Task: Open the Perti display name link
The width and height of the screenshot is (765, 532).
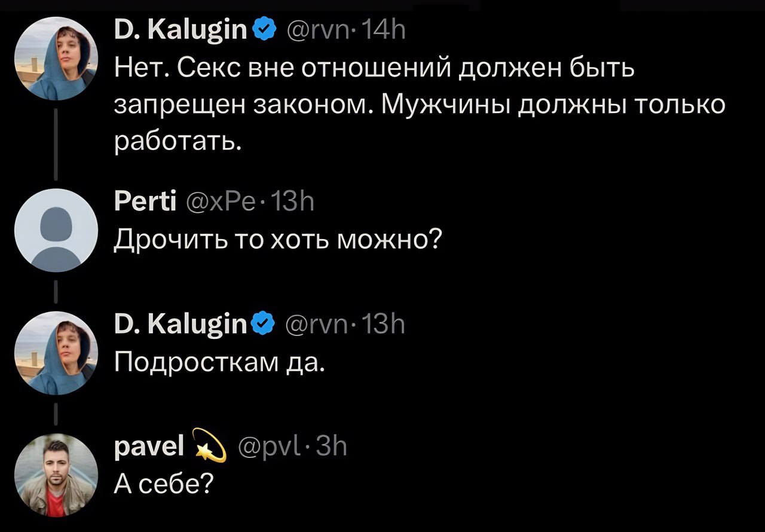Action: pos(143,204)
